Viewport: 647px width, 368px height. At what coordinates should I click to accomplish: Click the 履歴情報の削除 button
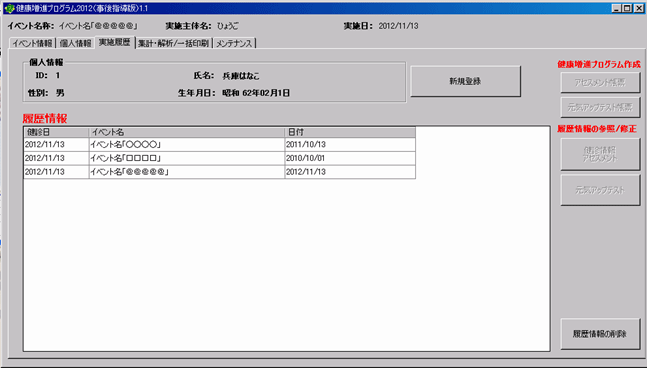600,334
